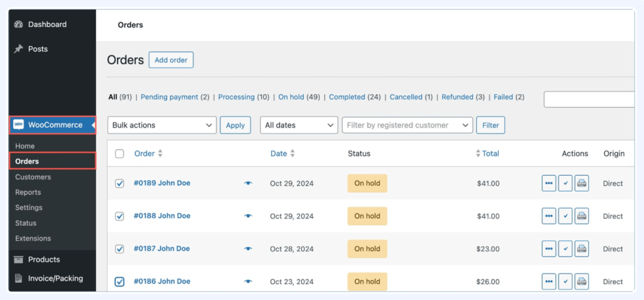Open Filter by registered customer dropdown
Image resolution: width=644 pixels, height=300 pixels.
[407, 126]
